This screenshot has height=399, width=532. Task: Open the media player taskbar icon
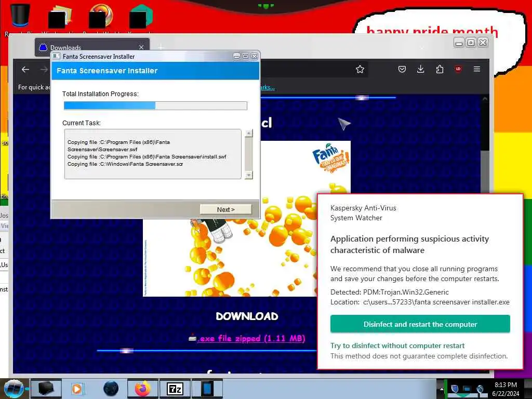(x=77, y=389)
